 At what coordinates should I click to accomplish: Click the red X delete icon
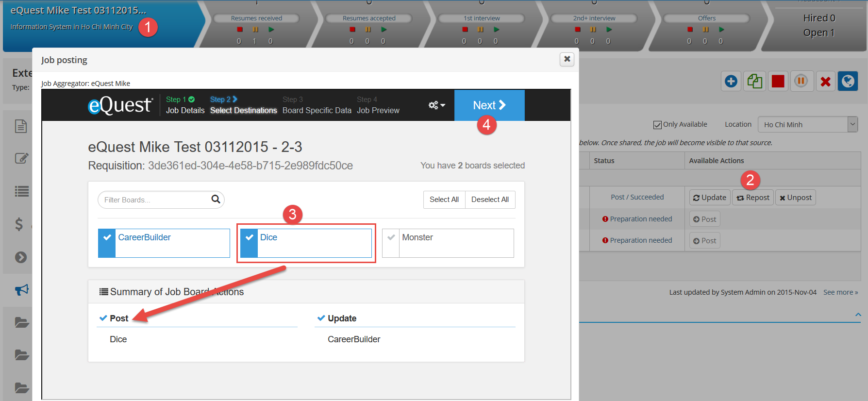pyautogui.click(x=825, y=81)
